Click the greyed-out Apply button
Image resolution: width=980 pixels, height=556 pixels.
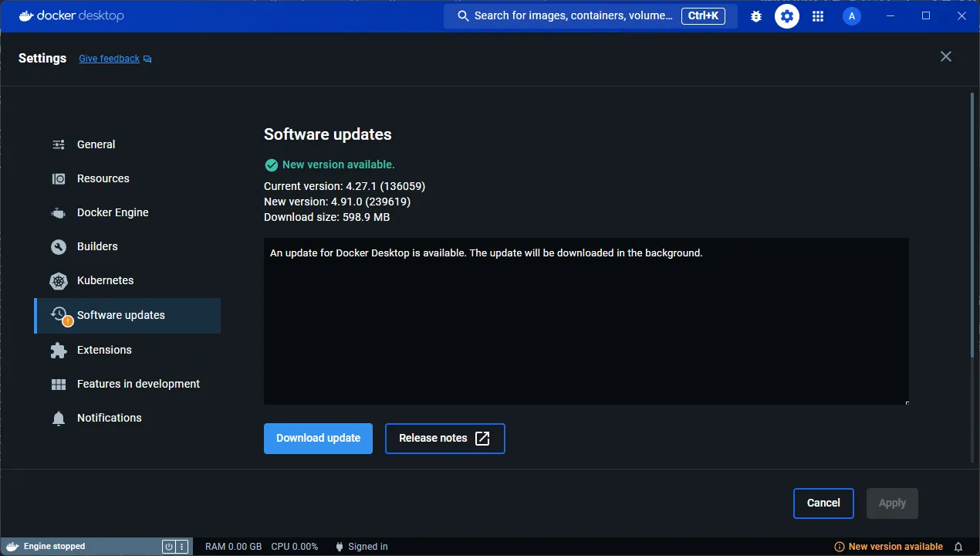point(892,503)
